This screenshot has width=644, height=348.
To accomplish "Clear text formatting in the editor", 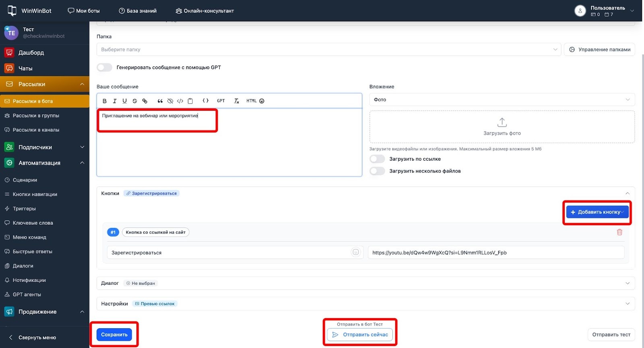I will click(237, 101).
